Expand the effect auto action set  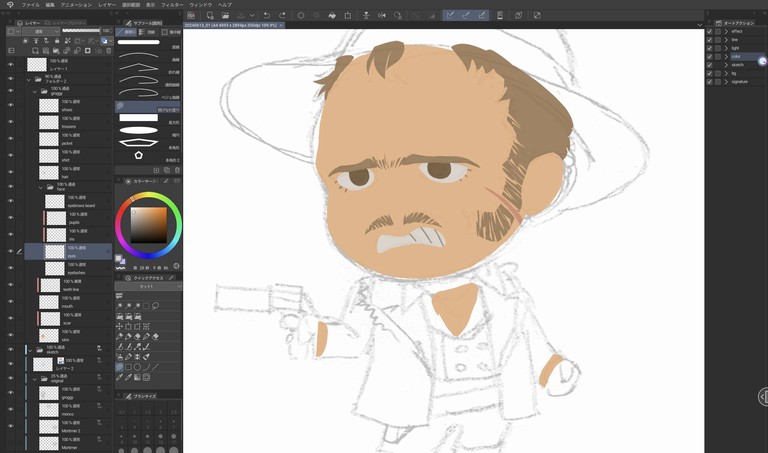[x=726, y=31]
